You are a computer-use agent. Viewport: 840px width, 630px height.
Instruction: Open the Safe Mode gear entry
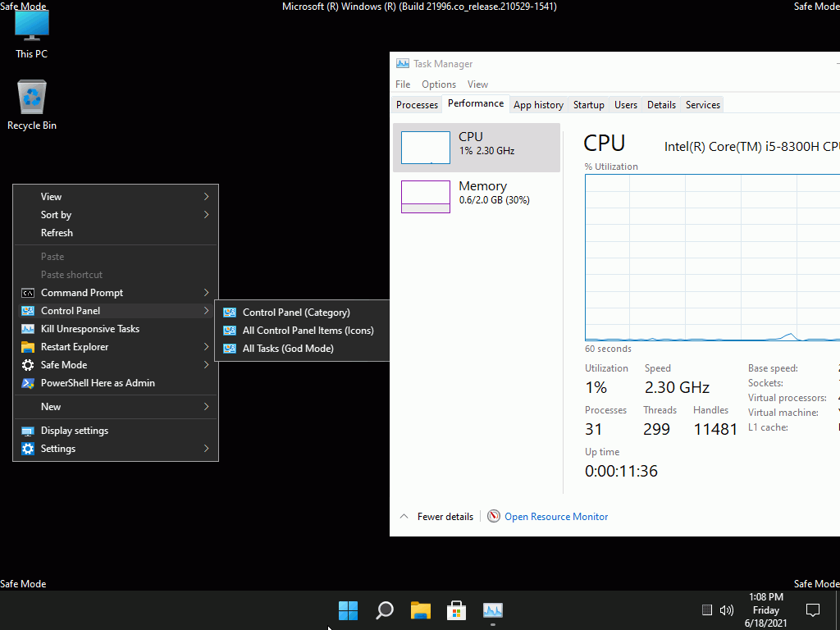coord(115,365)
